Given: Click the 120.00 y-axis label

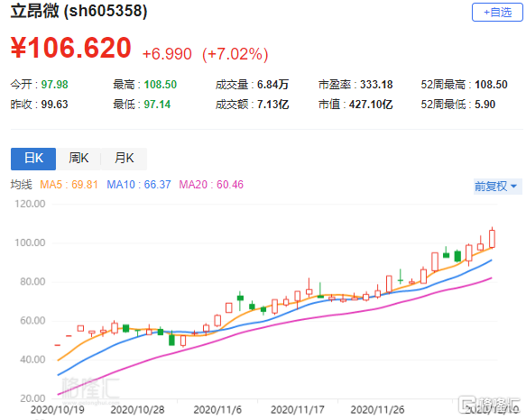Looking at the screenshot, I should pos(30,204).
